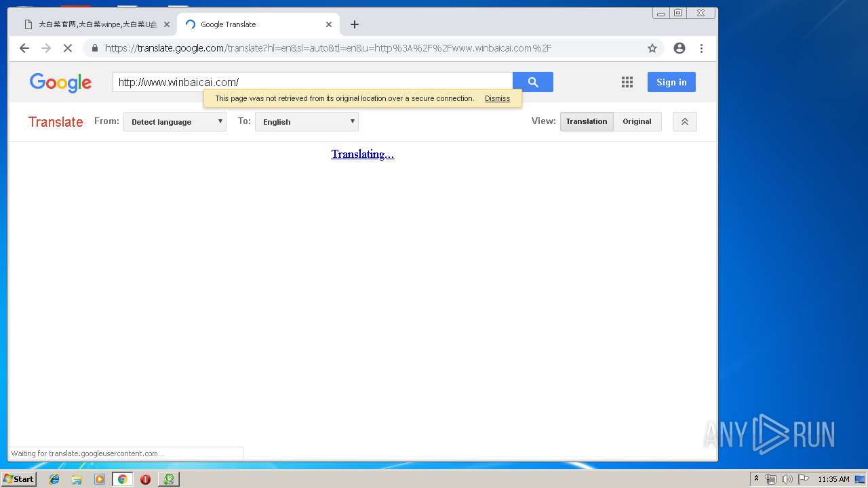Click the browser forward arrow
This screenshot has height=488, width=868.
coord(46,48)
